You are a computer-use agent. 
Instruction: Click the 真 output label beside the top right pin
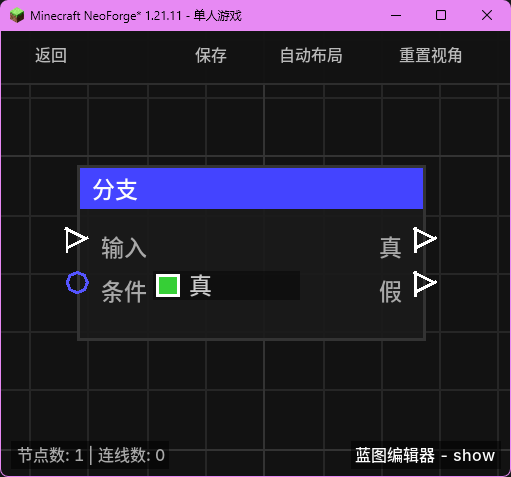pyautogui.click(x=390, y=248)
